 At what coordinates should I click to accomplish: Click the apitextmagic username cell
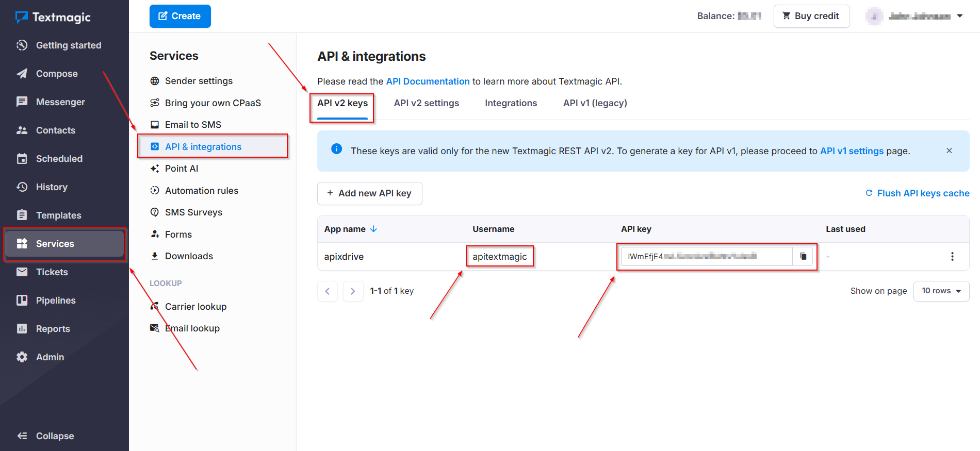tap(499, 257)
